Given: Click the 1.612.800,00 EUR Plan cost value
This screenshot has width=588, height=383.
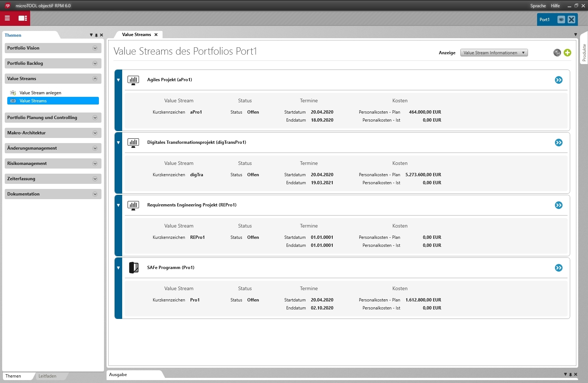Looking at the screenshot, I should click(x=423, y=300).
